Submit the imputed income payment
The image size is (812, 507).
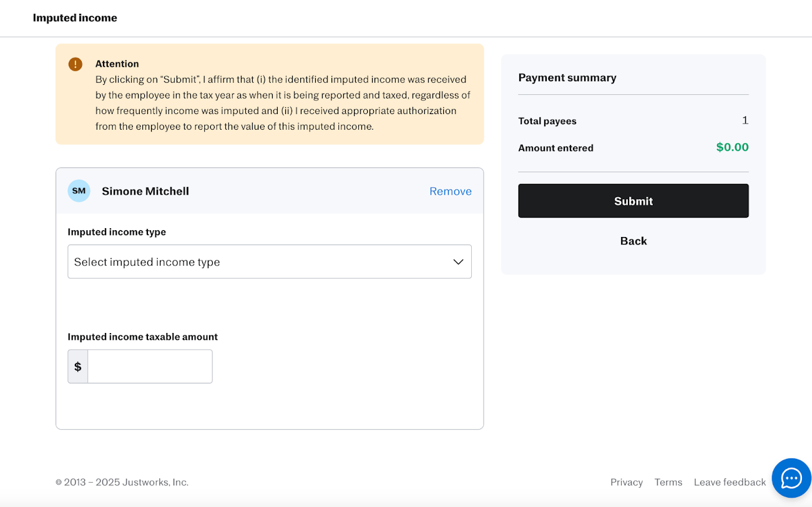coord(633,201)
